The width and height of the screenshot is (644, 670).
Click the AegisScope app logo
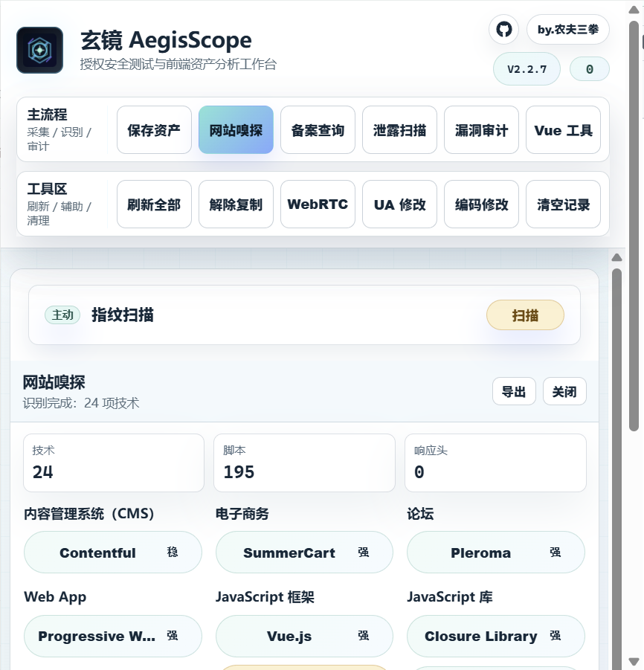coord(39,50)
